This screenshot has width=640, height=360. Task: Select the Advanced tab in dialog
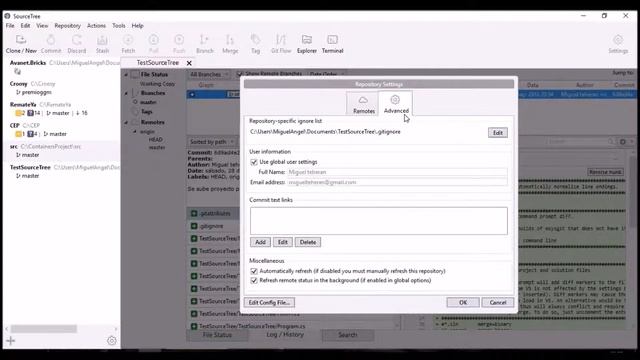pyautogui.click(x=396, y=104)
